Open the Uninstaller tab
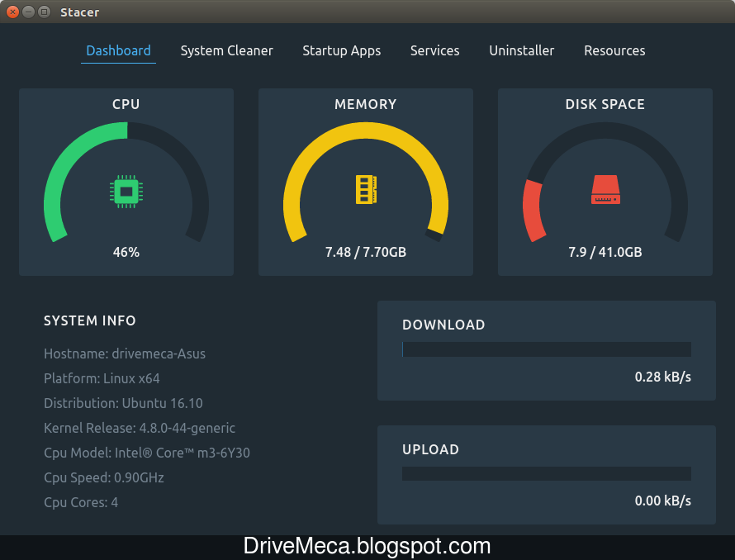735x560 pixels. (x=521, y=50)
